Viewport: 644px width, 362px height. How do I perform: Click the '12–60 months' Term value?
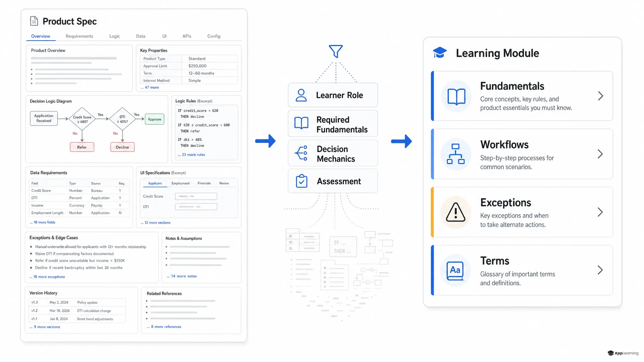click(201, 73)
